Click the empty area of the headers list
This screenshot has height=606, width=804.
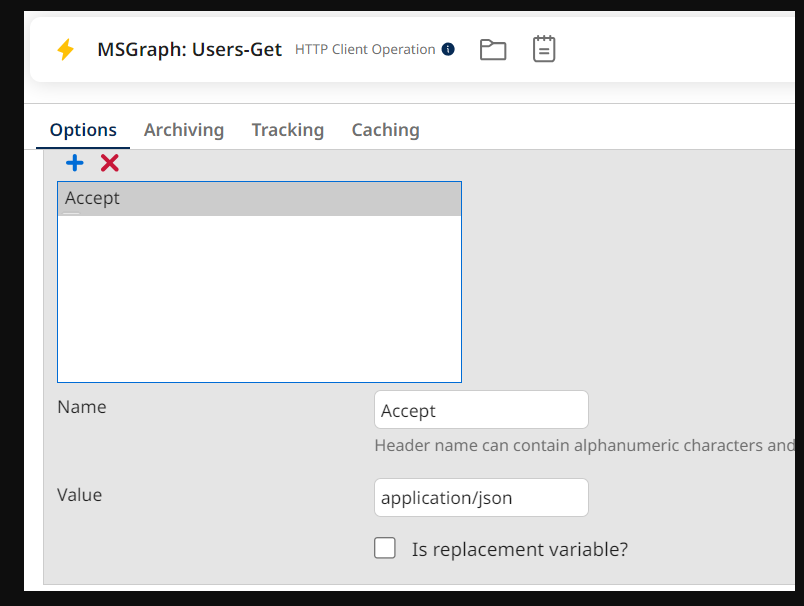(x=259, y=300)
